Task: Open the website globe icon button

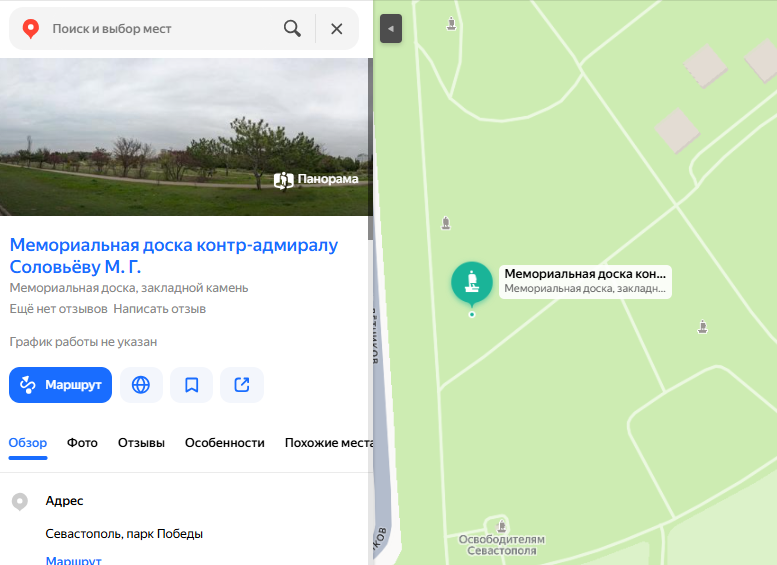Action: click(141, 385)
